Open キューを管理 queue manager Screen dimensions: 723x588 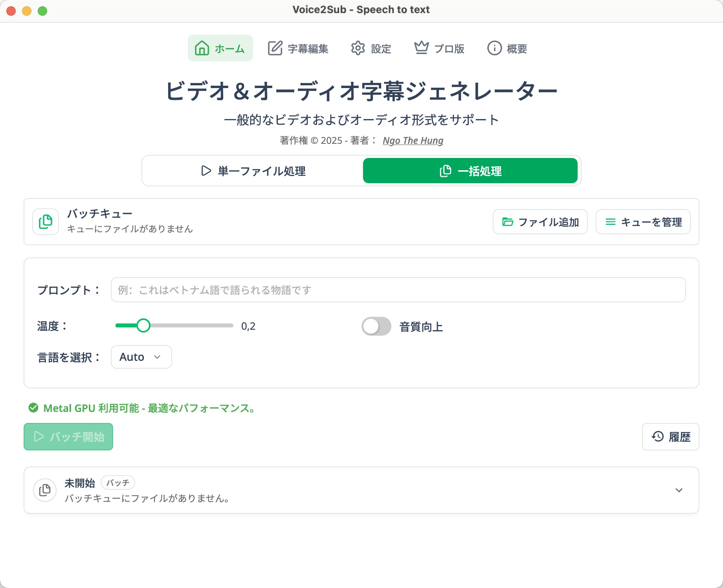[643, 222]
